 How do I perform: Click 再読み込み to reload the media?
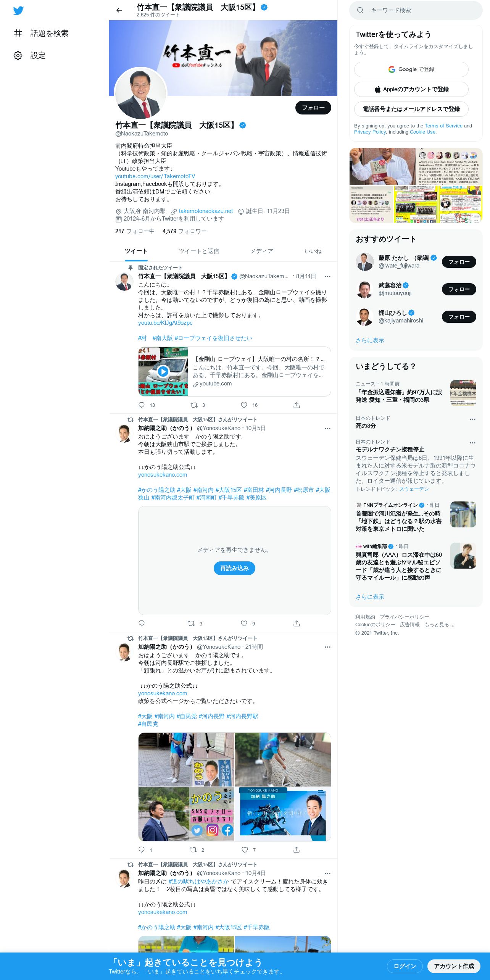(234, 568)
